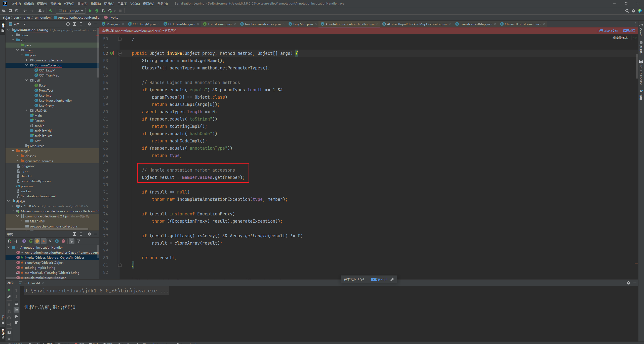Toggle show properties filter (p icon)
Viewport: 644px width, 344px height.
coord(24,241)
